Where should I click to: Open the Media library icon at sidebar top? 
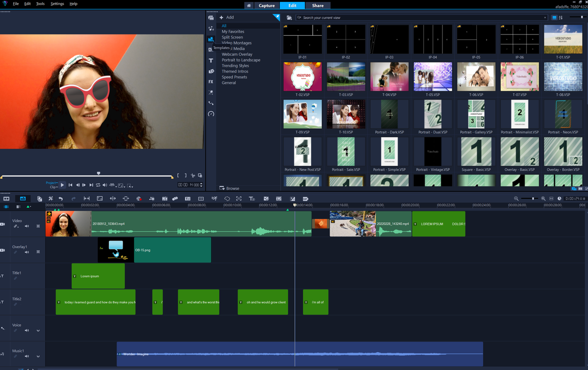point(211,17)
